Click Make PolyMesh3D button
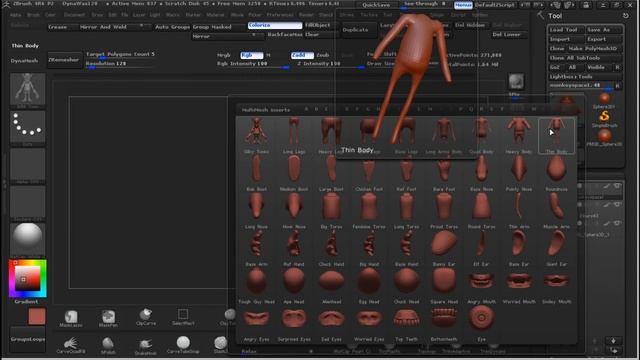 tap(595, 49)
